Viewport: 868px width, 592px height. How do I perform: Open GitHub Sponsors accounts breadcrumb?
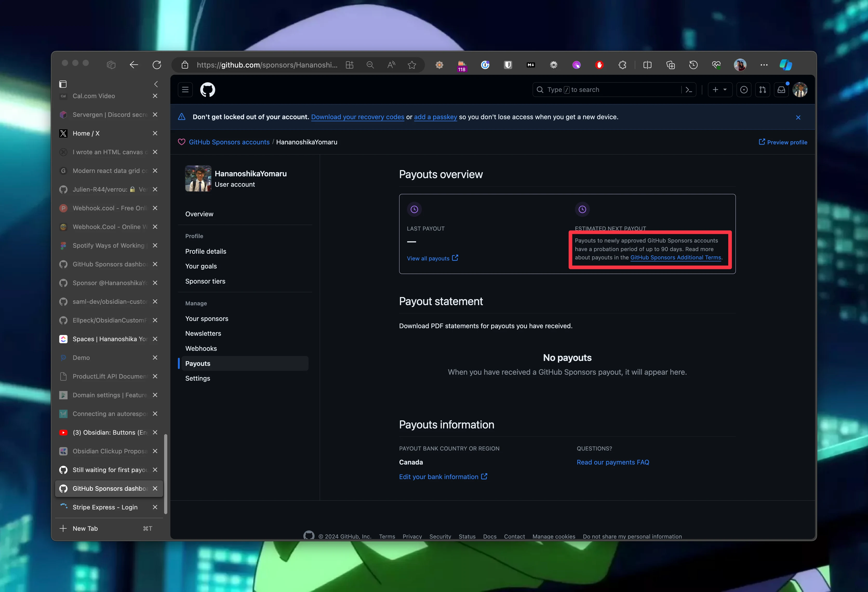coord(229,142)
